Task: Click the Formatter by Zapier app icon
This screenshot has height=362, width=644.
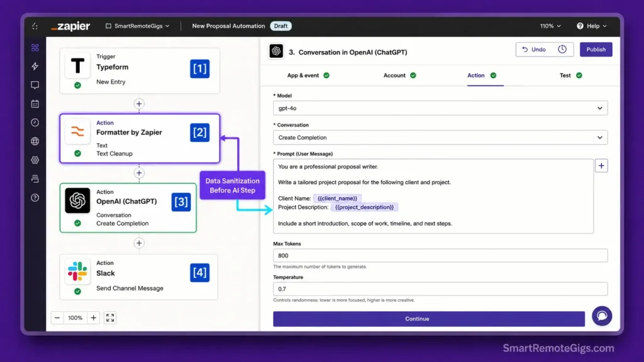Action: [77, 131]
